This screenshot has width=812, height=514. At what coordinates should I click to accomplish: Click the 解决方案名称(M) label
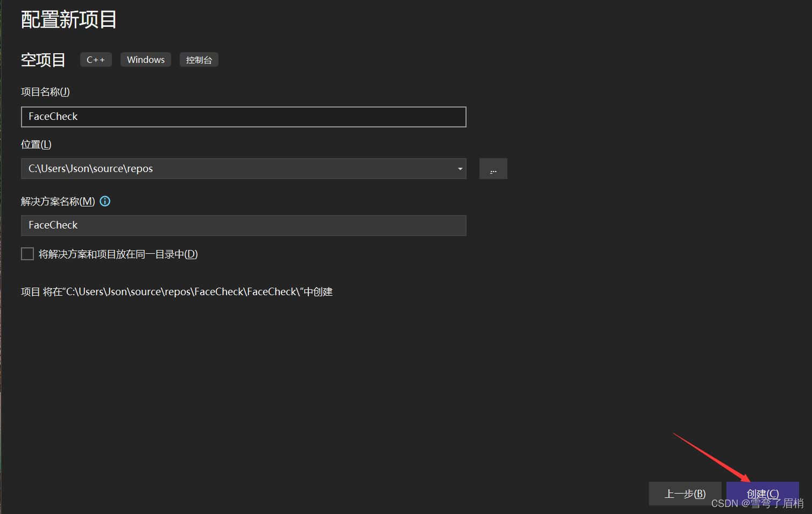pyautogui.click(x=58, y=202)
